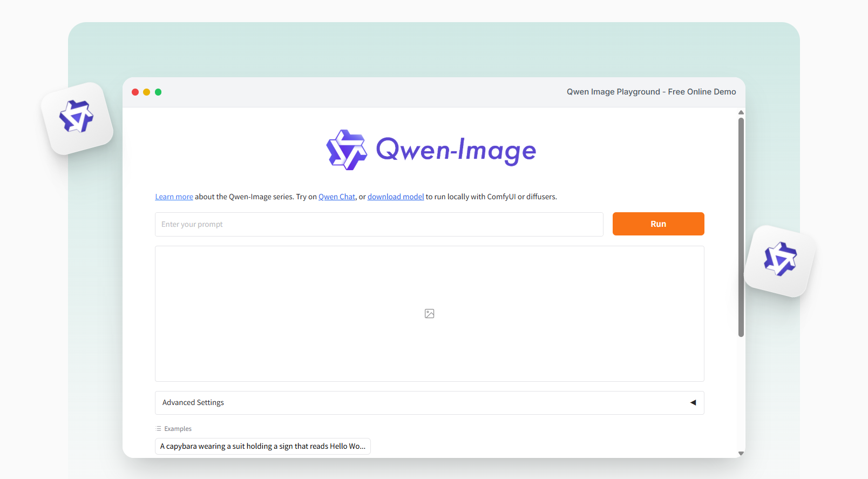Screen dimensions: 868x479
Task: Click the scrollbar up arrow
Action: pyautogui.click(x=741, y=112)
